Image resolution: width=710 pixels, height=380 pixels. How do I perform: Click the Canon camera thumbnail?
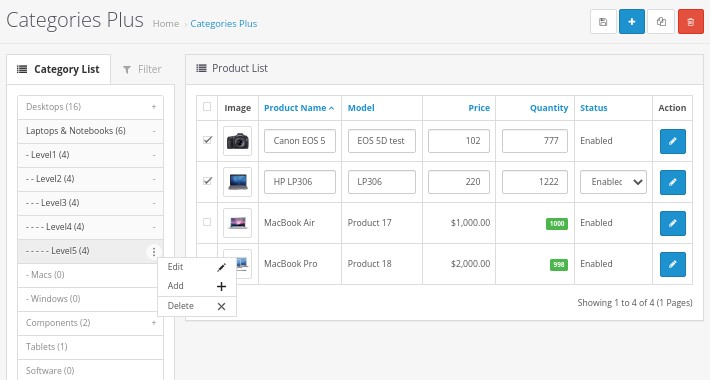[x=237, y=141]
